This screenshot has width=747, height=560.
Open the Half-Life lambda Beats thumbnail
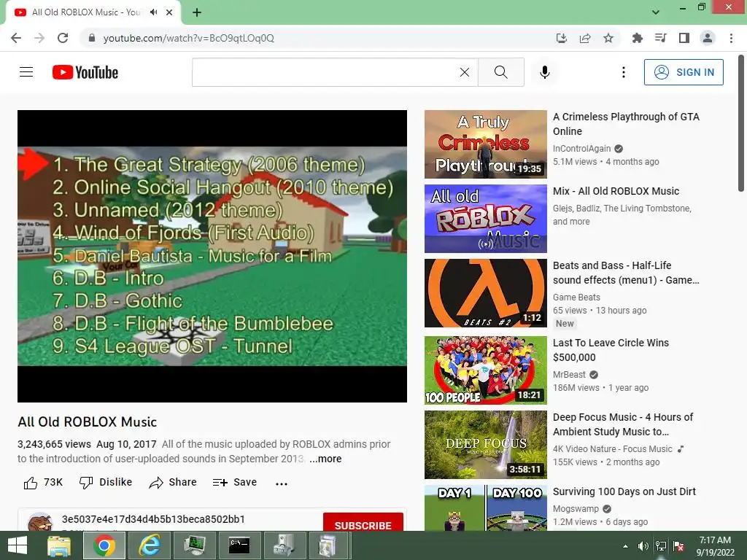coord(485,293)
